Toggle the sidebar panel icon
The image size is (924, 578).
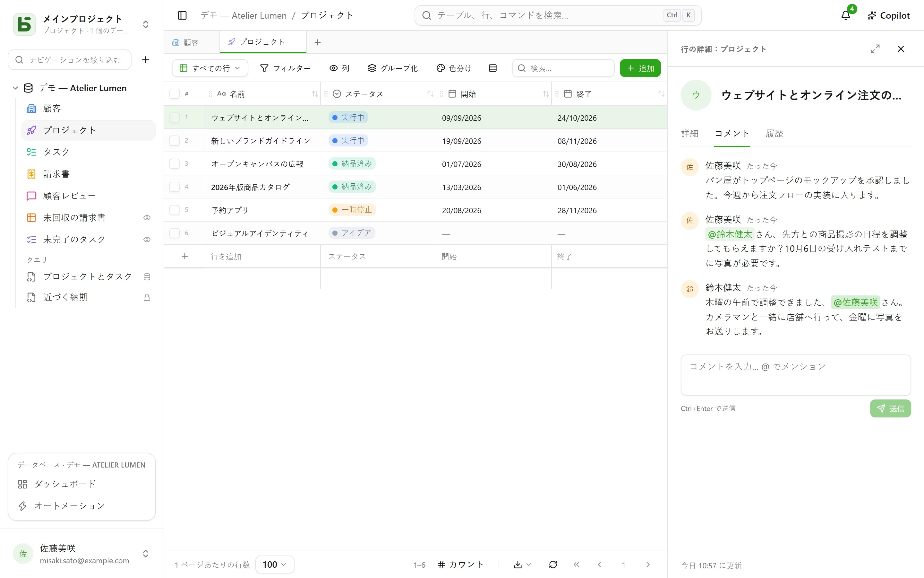pyautogui.click(x=182, y=15)
